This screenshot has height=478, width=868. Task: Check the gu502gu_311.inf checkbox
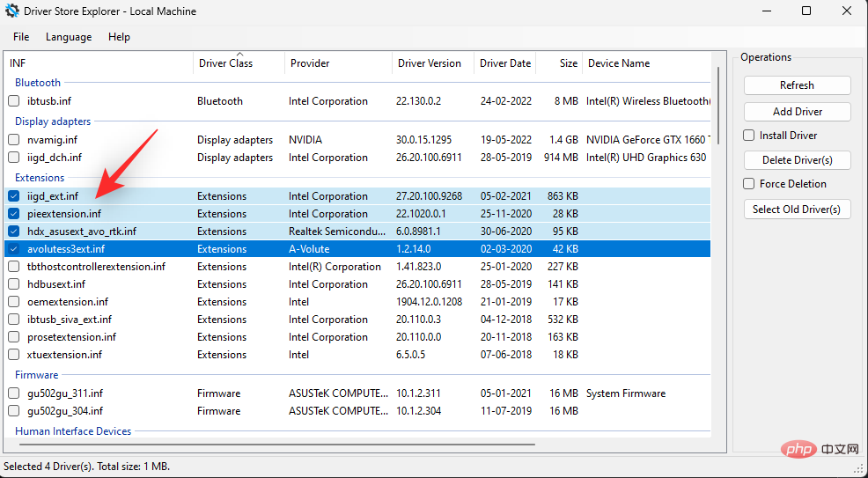[14, 393]
